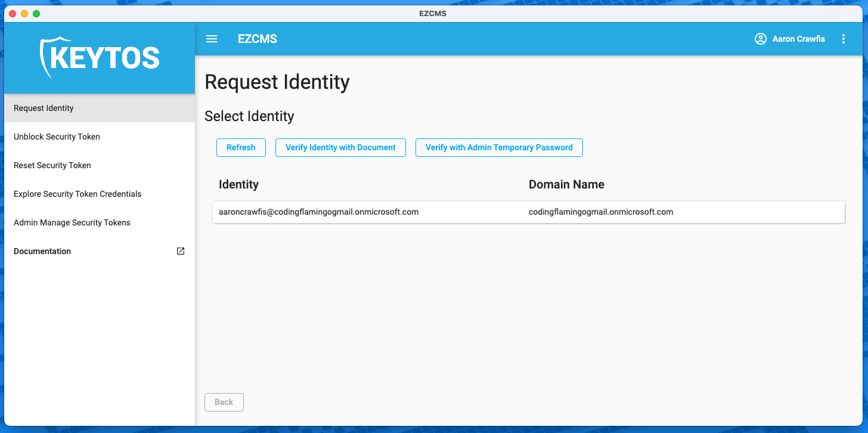Click the Back button
The image size is (868, 433).
pos(224,402)
